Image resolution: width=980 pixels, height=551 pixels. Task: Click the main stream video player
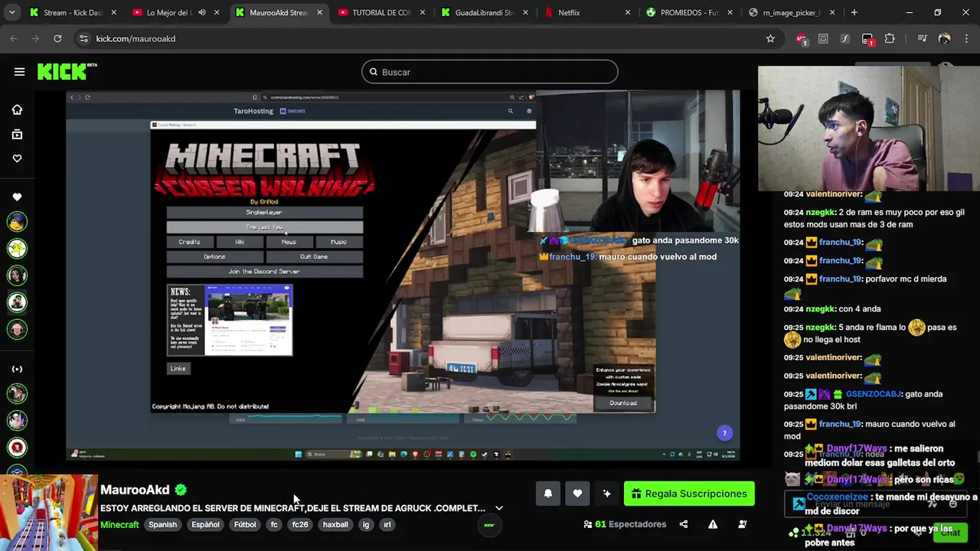(x=403, y=275)
